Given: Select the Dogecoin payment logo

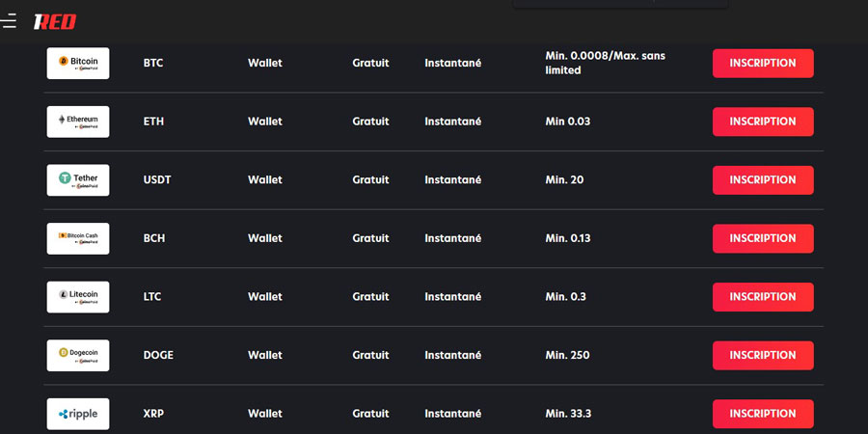Looking at the screenshot, I should tap(78, 355).
